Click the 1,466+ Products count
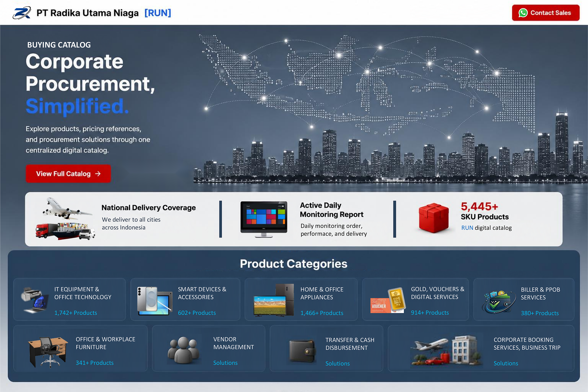588x392 pixels. (x=322, y=313)
